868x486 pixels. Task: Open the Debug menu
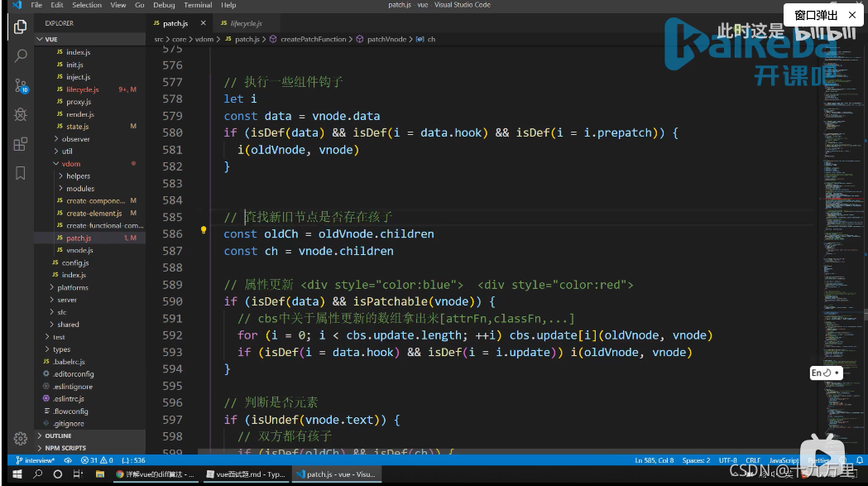coord(164,5)
